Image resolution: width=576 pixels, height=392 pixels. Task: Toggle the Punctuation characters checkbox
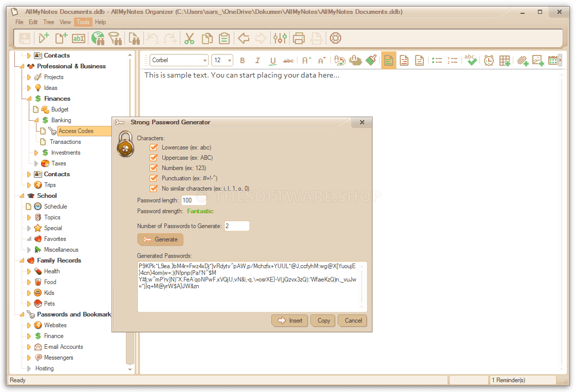tap(154, 179)
